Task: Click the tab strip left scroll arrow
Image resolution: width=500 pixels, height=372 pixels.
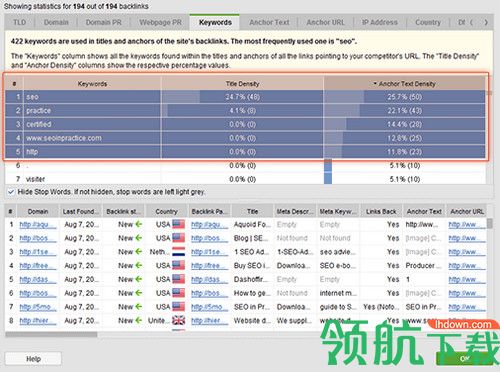Action: (471, 22)
